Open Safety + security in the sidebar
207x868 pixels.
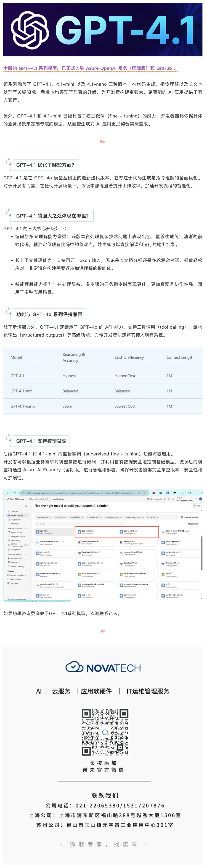coord(16,566)
